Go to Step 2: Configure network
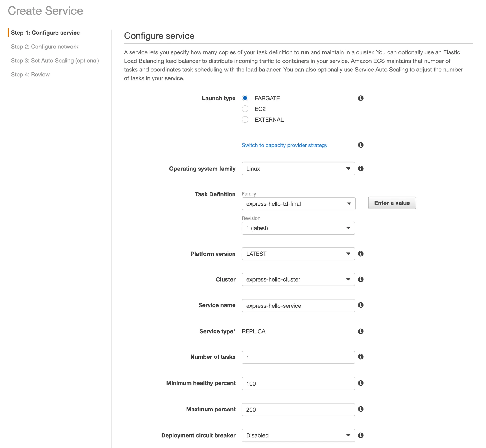The width and height of the screenshot is (486, 448). [x=45, y=47]
